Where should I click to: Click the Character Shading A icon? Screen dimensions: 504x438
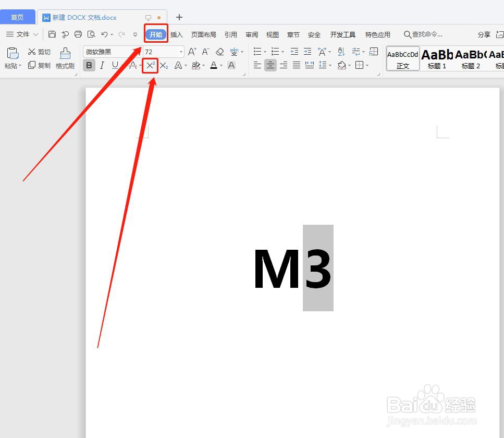(231, 66)
